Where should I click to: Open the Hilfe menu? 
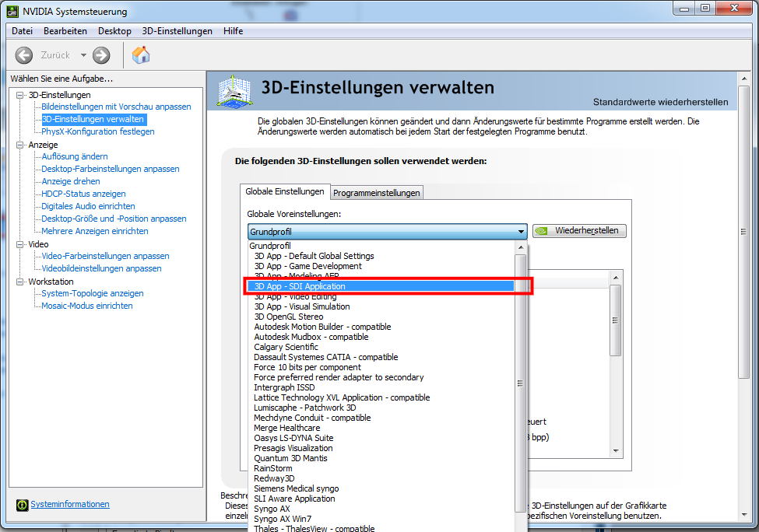[x=234, y=31]
